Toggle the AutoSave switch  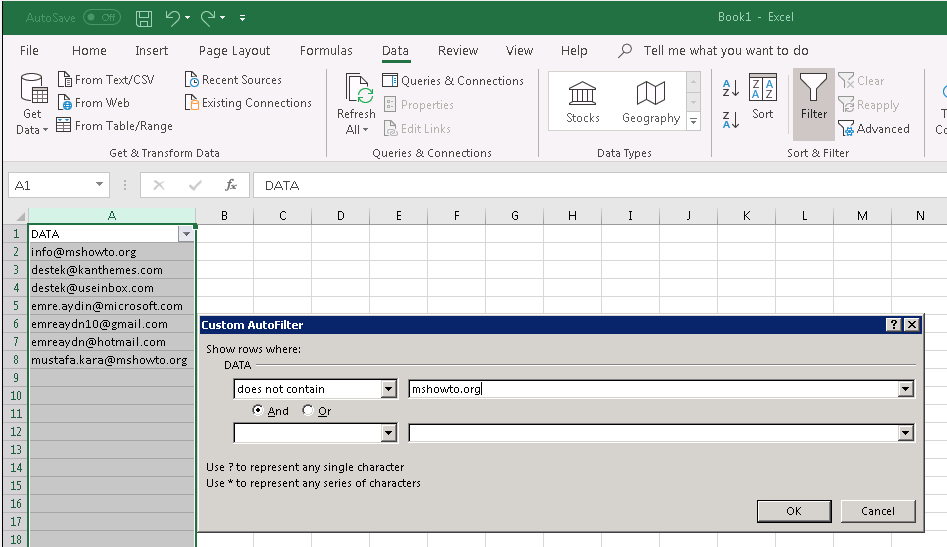pyautogui.click(x=101, y=18)
